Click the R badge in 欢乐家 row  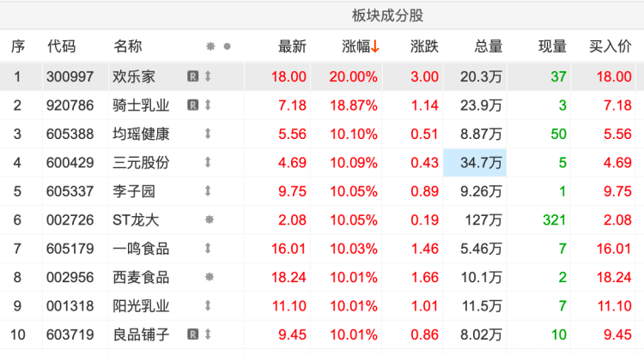click(x=192, y=76)
